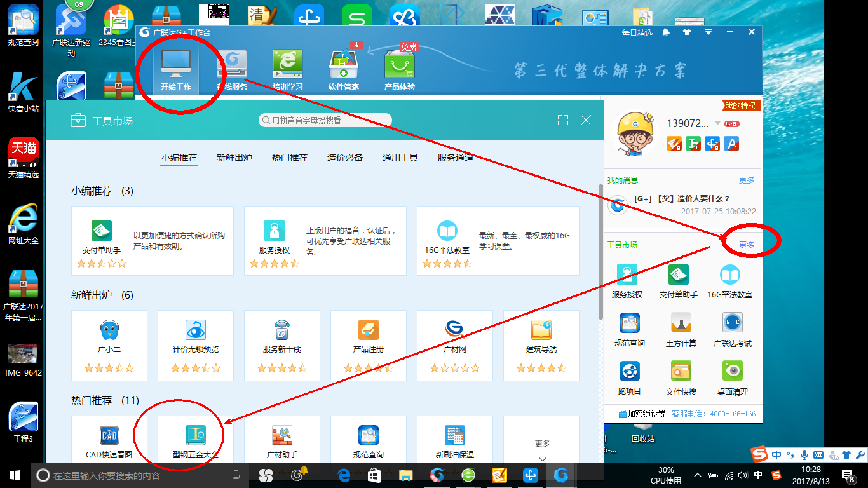Open the CAD快速看图 tool
This screenshot has width=868, height=488.
[109, 440]
